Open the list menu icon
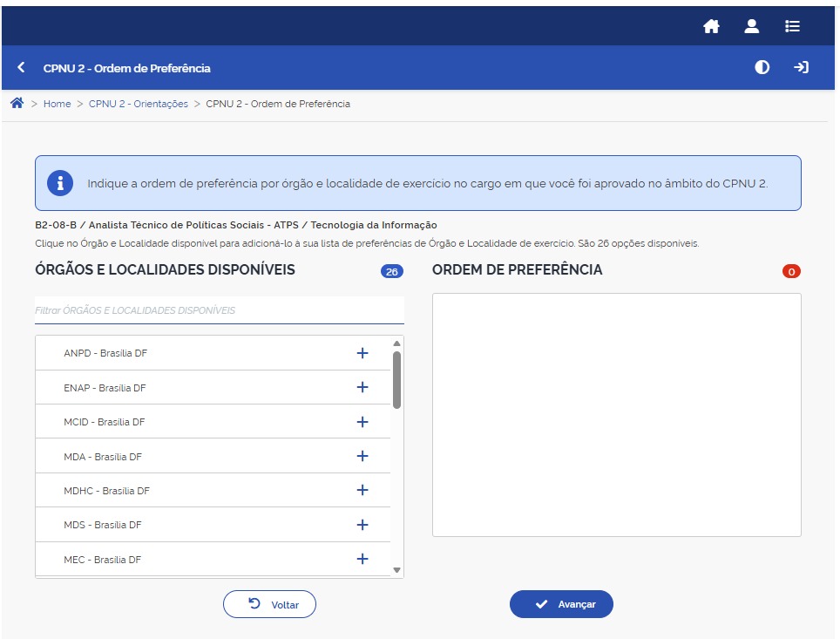This screenshot has width=840, height=639. point(792,26)
